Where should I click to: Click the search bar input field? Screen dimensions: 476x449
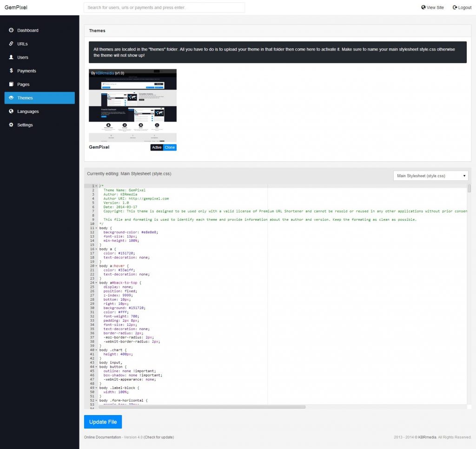click(x=164, y=7)
